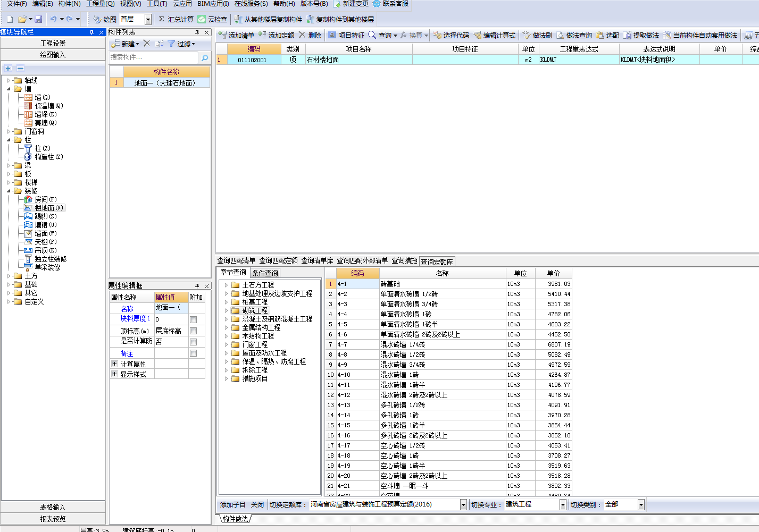Click the 工程设置 button
The height and width of the screenshot is (532, 759).
(x=53, y=43)
